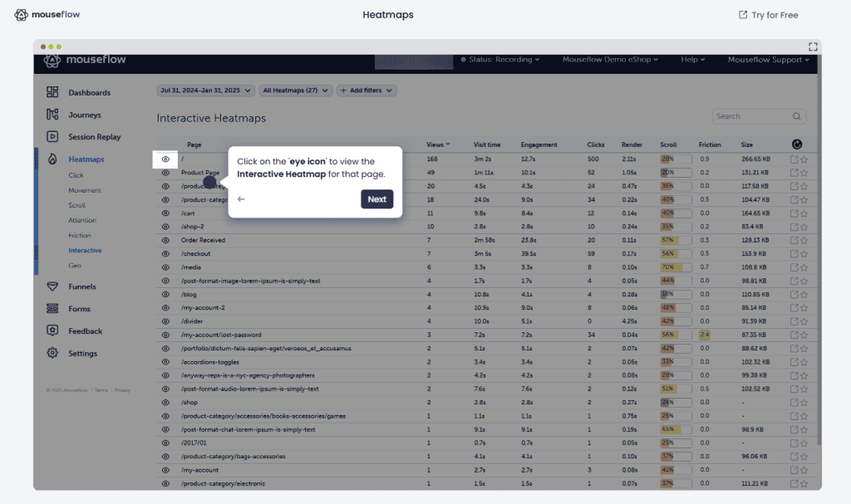Click Try for Free link

769,15
